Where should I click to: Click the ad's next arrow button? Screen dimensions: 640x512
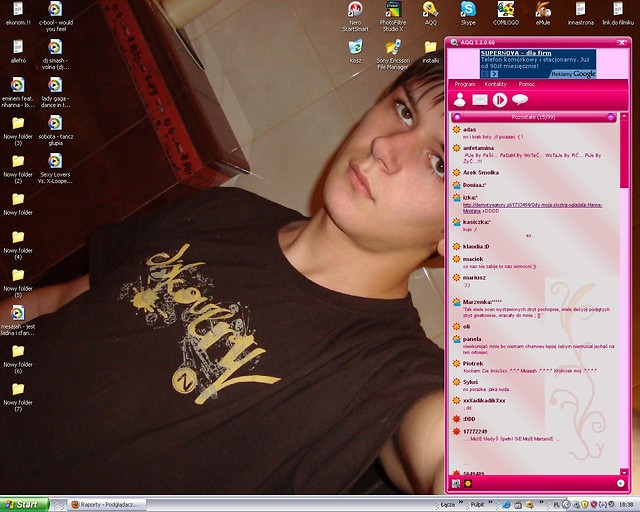coord(494,74)
